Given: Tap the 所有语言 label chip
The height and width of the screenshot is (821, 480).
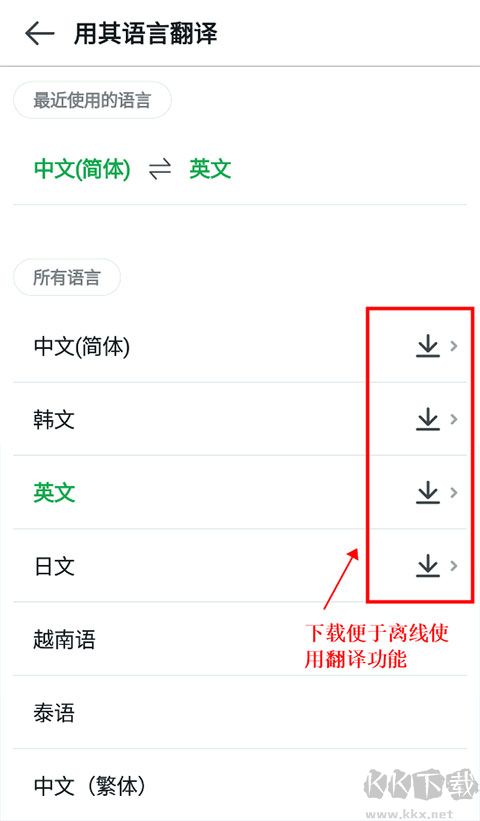Looking at the screenshot, I should click(67, 277).
